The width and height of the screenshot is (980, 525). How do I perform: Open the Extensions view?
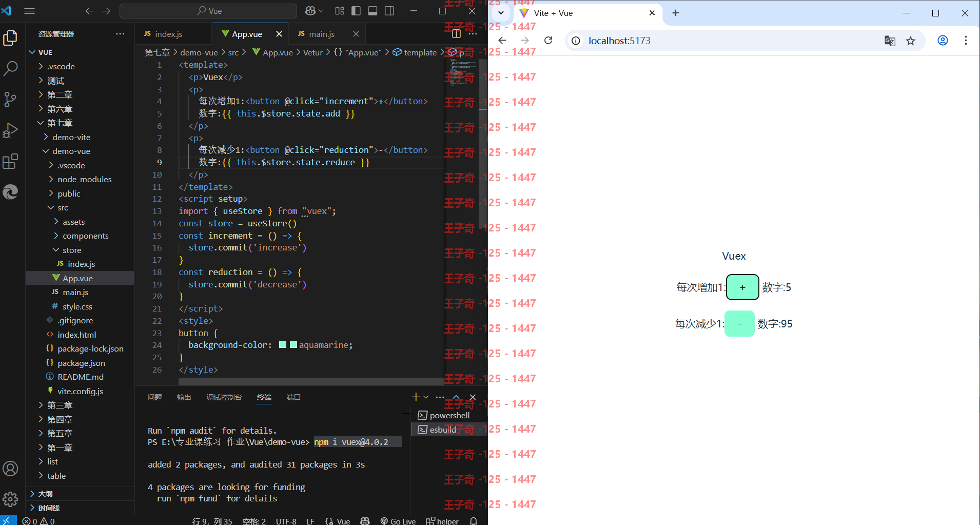point(10,161)
